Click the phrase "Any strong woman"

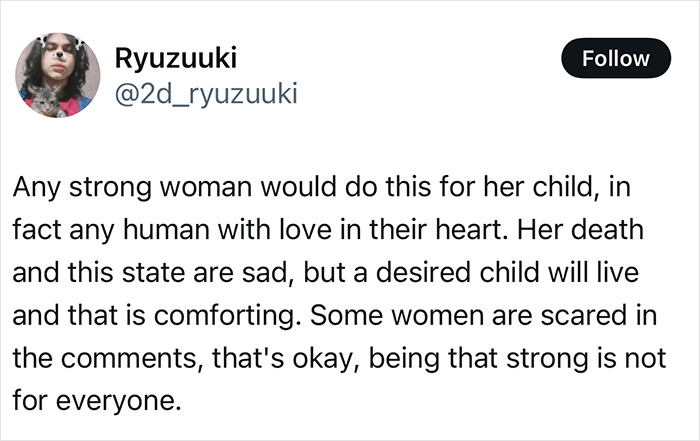98,187
